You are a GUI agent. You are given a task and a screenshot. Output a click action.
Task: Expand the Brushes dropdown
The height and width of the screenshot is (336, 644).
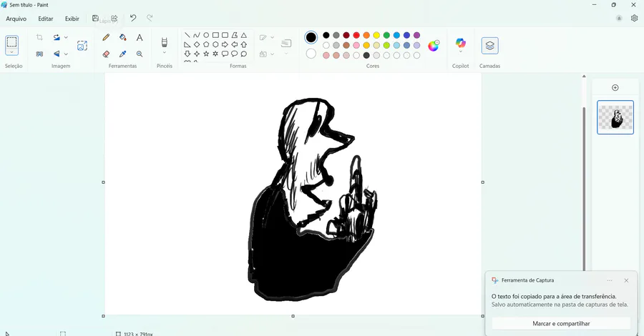pos(165,52)
